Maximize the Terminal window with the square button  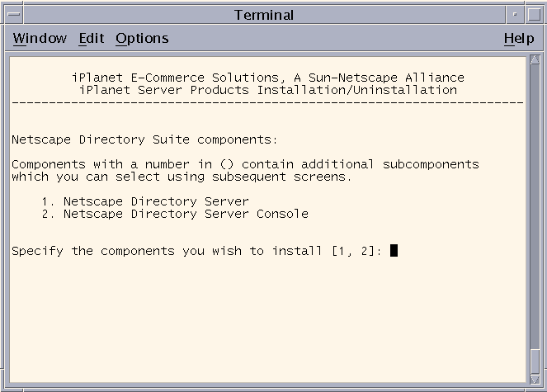coord(534,15)
